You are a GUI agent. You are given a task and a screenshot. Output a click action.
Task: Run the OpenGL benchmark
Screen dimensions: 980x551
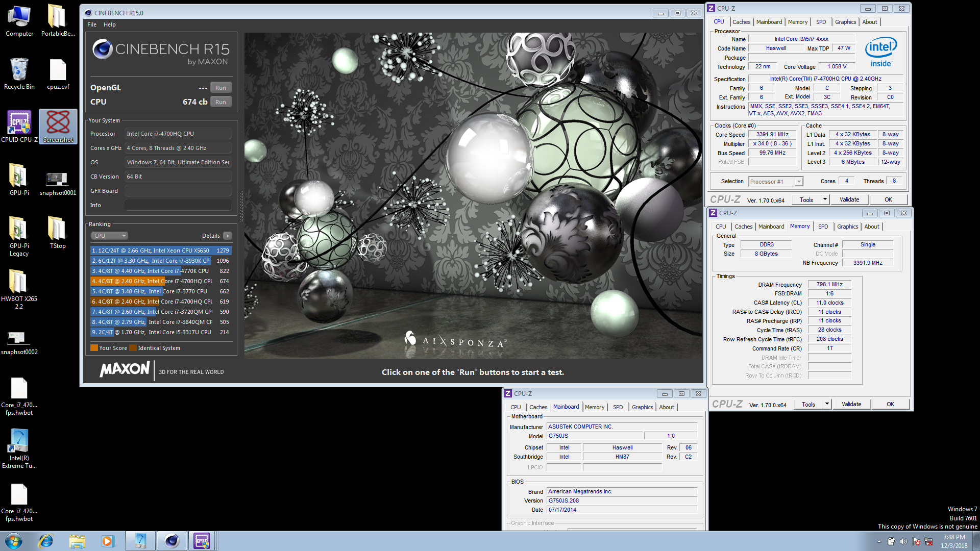pyautogui.click(x=220, y=88)
